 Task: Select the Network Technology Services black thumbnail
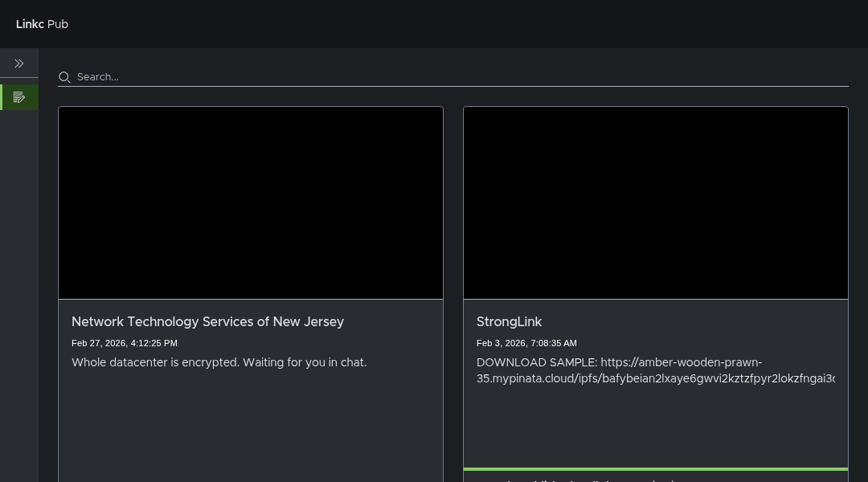[251, 202]
